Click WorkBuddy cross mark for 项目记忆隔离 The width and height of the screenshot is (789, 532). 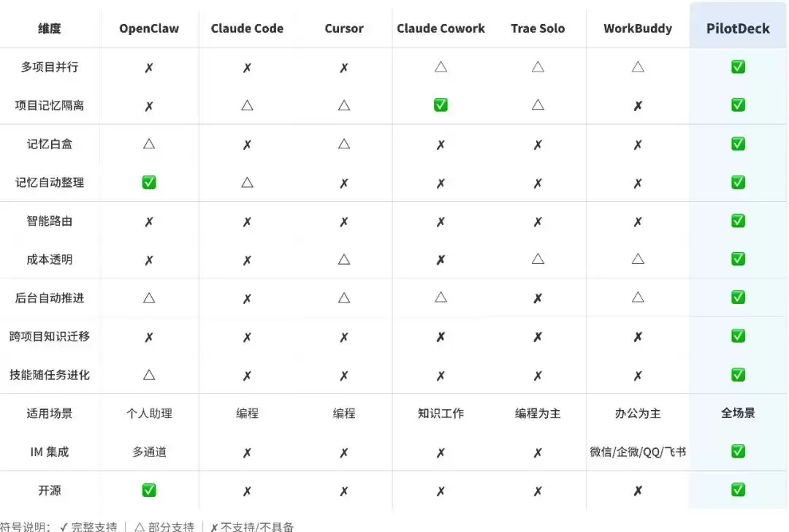pos(638,106)
